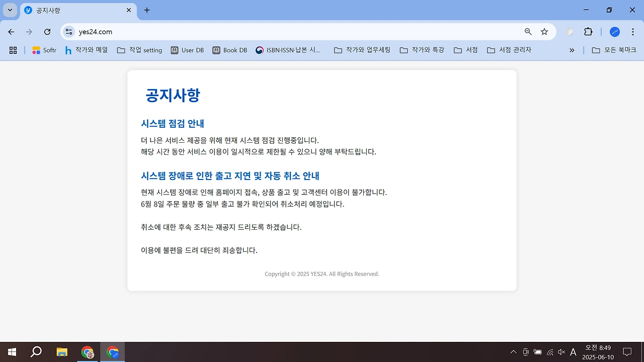The width and height of the screenshot is (644, 362).
Task: Open the Softr bookmark
Action: point(44,50)
